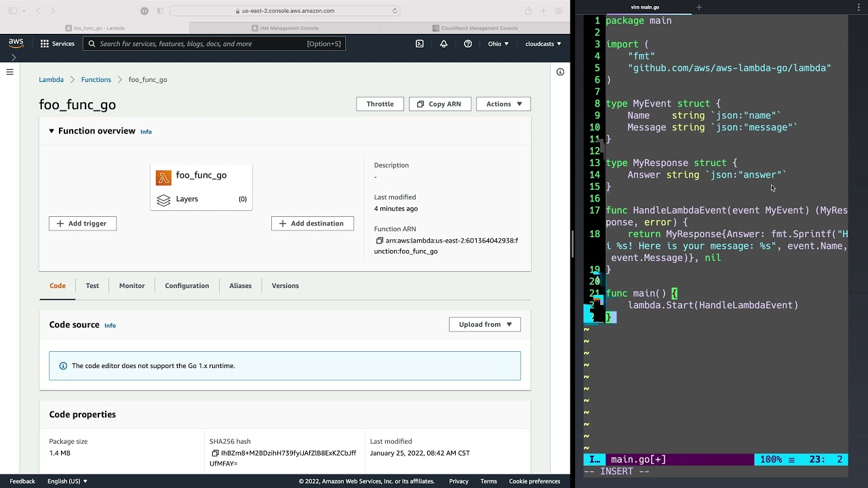Switch to the Code tab
This screenshot has width=868, height=488.
tap(58, 286)
